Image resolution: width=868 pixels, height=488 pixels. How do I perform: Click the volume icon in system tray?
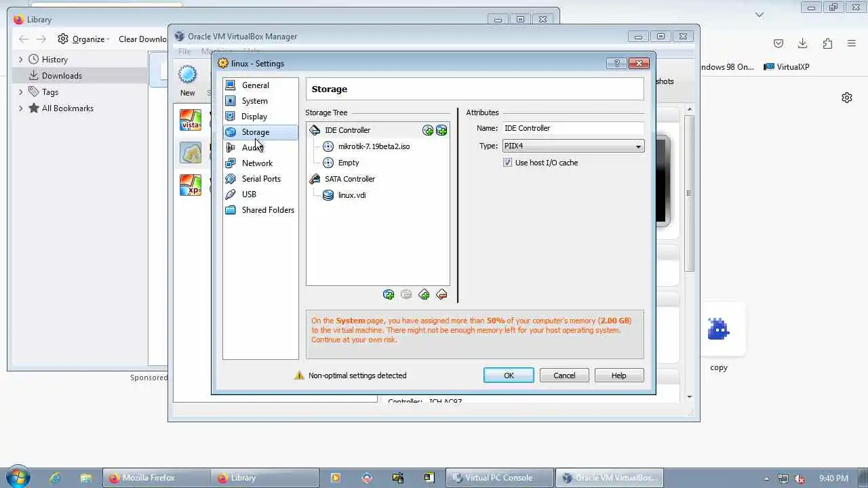tap(800, 479)
